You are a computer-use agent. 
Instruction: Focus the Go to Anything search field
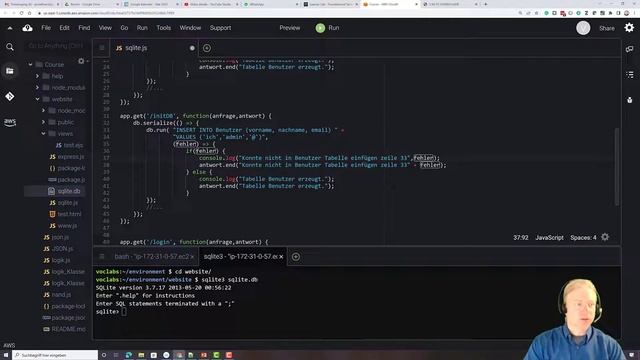click(56, 46)
